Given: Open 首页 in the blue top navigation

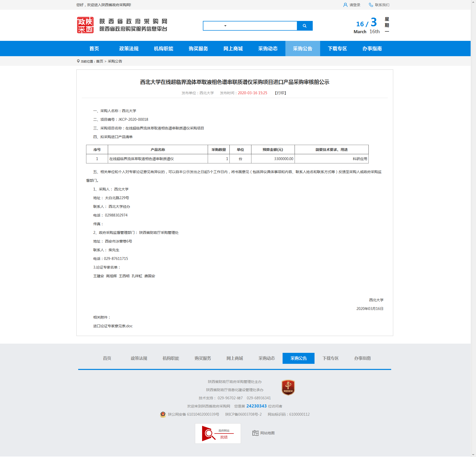Looking at the screenshot, I should coord(94,49).
